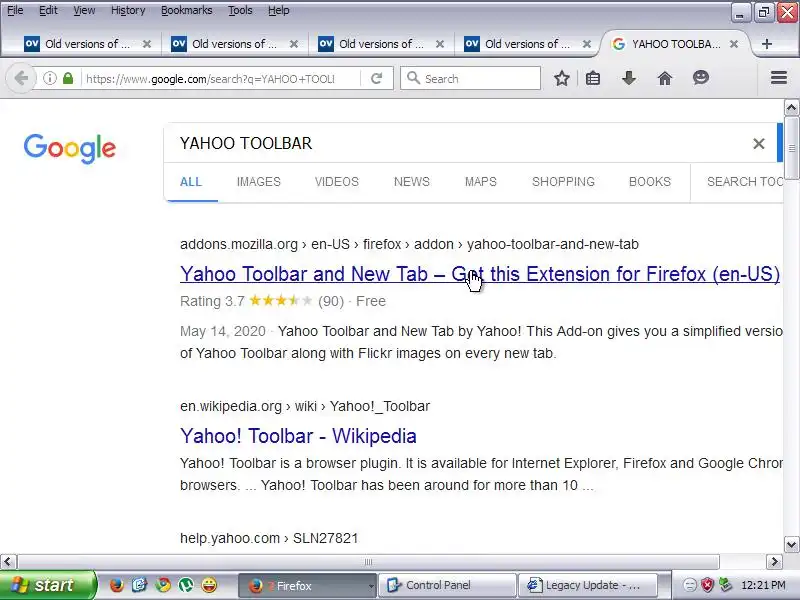Select the MAPS search tab
Screen dimensions: 800x600
(481, 182)
